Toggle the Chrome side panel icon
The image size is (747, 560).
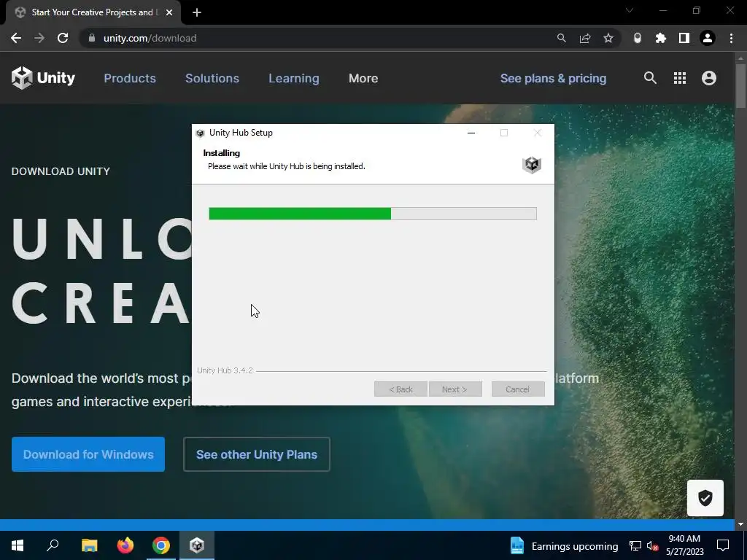684,38
